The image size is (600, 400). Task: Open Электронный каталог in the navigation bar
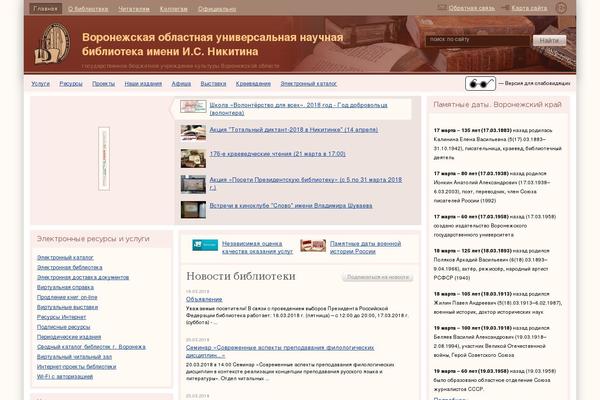pyautogui.click(x=308, y=83)
